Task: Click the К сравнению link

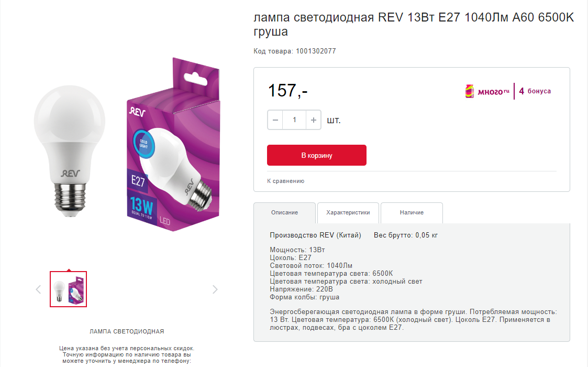Action: click(286, 181)
